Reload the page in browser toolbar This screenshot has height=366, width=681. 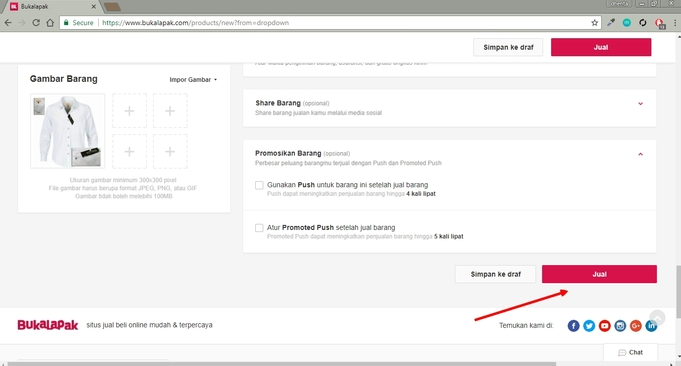[36, 23]
